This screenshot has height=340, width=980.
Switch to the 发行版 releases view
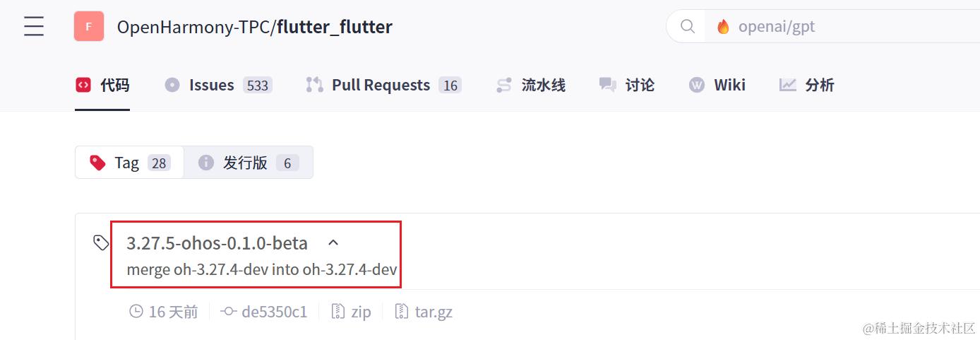pos(249,163)
